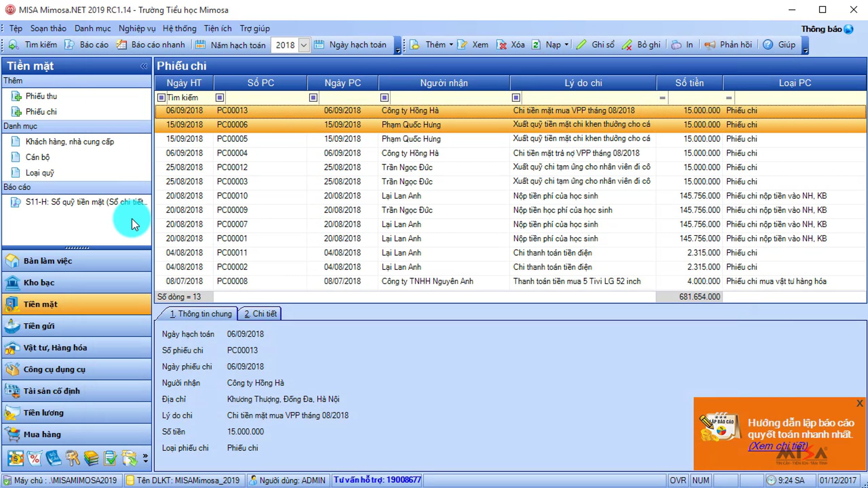Open the Lý do chi filter condition button
The height and width of the screenshot is (488, 868).
[516, 98]
